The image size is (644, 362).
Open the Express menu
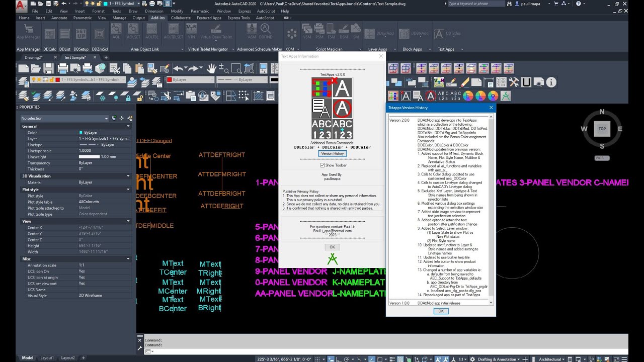245,11
